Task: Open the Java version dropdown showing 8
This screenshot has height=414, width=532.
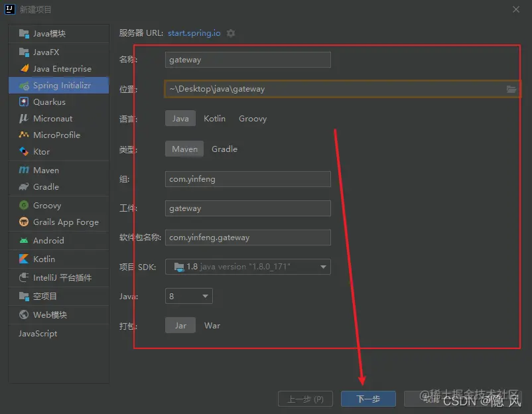Action: point(188,296)
